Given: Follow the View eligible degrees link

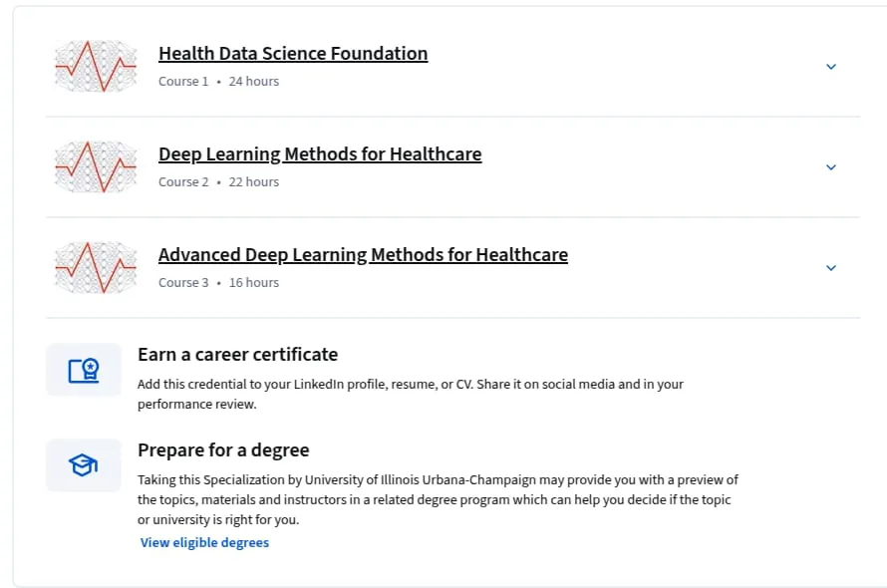Looking at the screenshot, I should (x=204, y=542).
